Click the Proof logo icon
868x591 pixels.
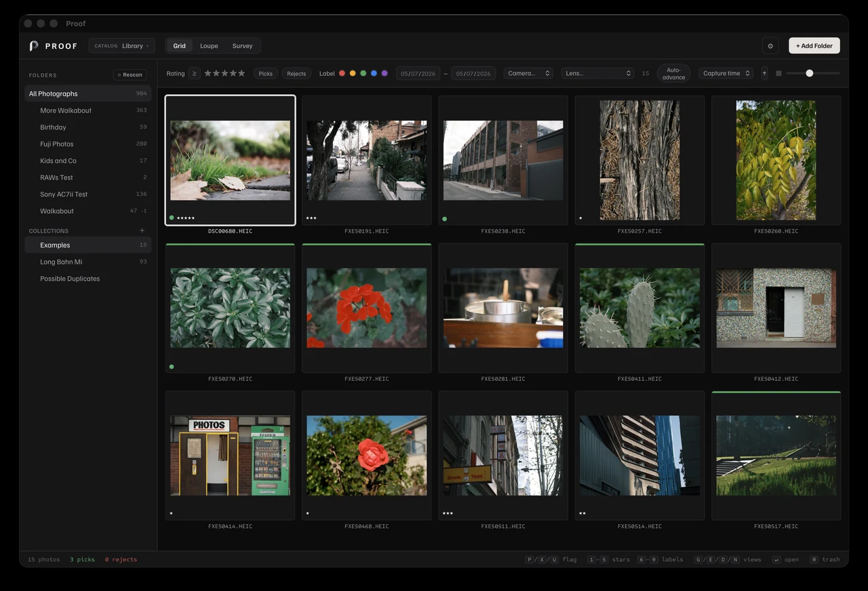(34, 46)
